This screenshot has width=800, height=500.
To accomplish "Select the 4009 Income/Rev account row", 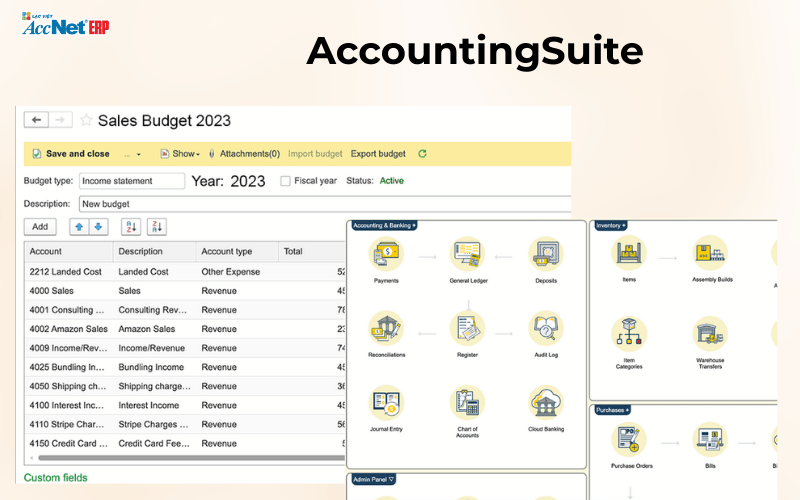I will coord(185,348).
